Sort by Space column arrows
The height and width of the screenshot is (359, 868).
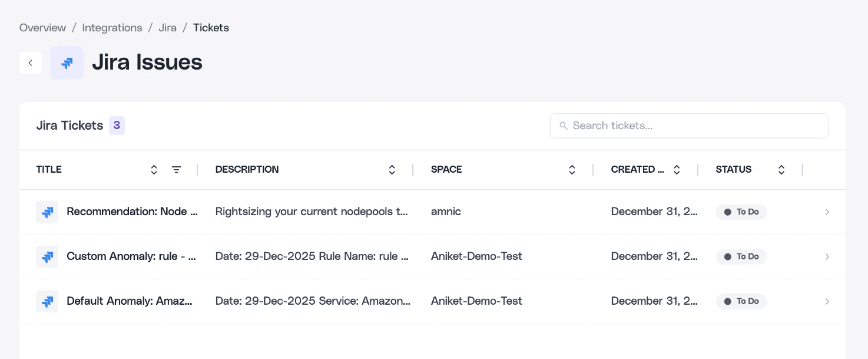click(x=572, y=170)
